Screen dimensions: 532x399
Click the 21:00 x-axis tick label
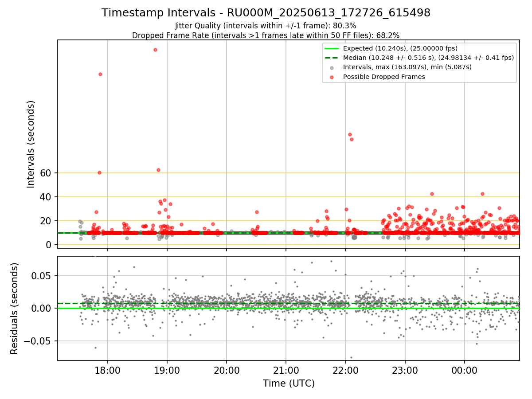[x=286, y=370]
